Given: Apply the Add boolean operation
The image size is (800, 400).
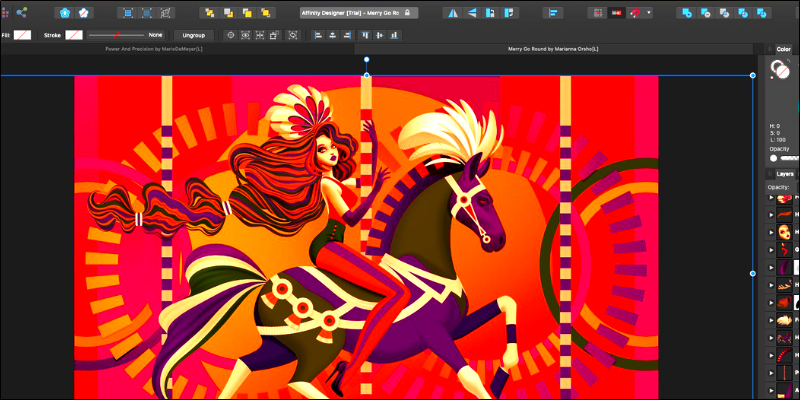Looking at the screenshot, I should pos(687,13).
